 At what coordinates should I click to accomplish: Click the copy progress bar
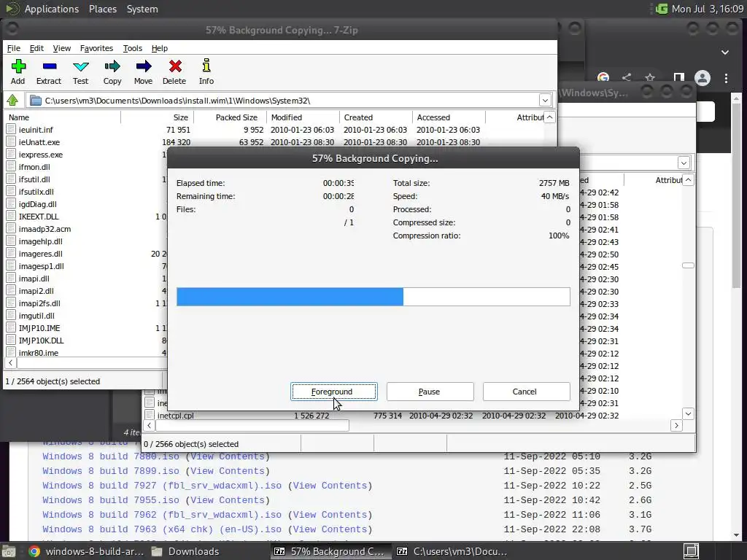(373, 297)
